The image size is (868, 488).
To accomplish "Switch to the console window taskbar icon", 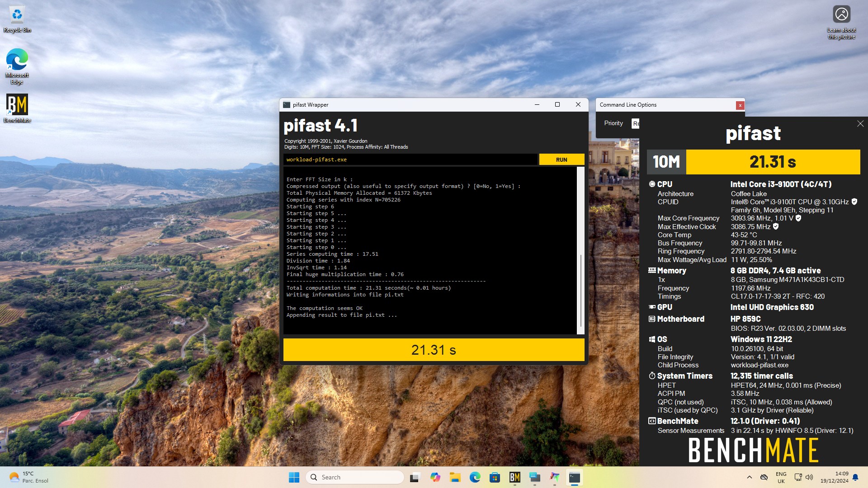I will coord(575,477).
